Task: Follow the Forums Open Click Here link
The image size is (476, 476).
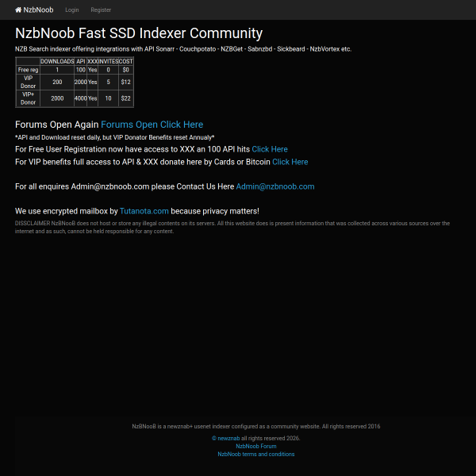Action: click(152, 125)
